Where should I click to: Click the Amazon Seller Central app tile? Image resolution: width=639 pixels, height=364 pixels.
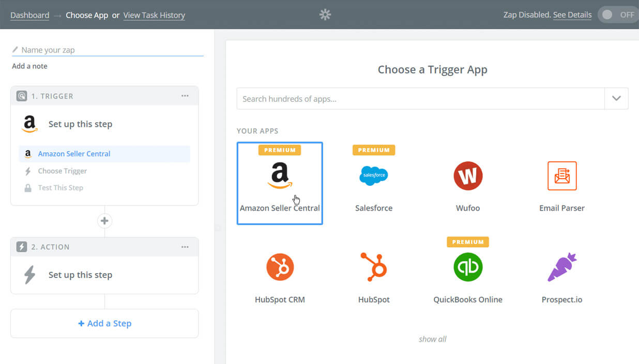pyautogui.click(x=280, y=183)
